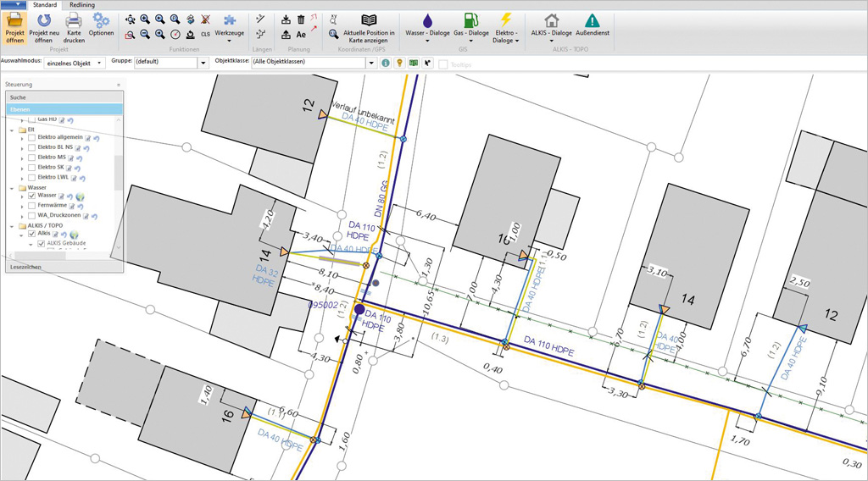Image resolution: width=868 pixels, height=481 pixels.
Task: Enable the Elektro MS layer checkbox
Action: pyautogui.click(x=32, y=158)
